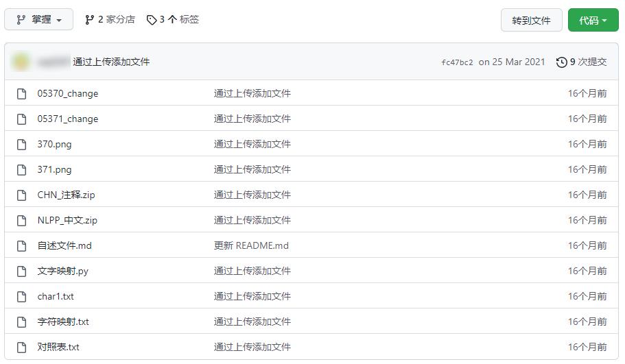The image size is (625, 364).
Task: Click commit hash fc47bc2
Action: coord(457,62)
